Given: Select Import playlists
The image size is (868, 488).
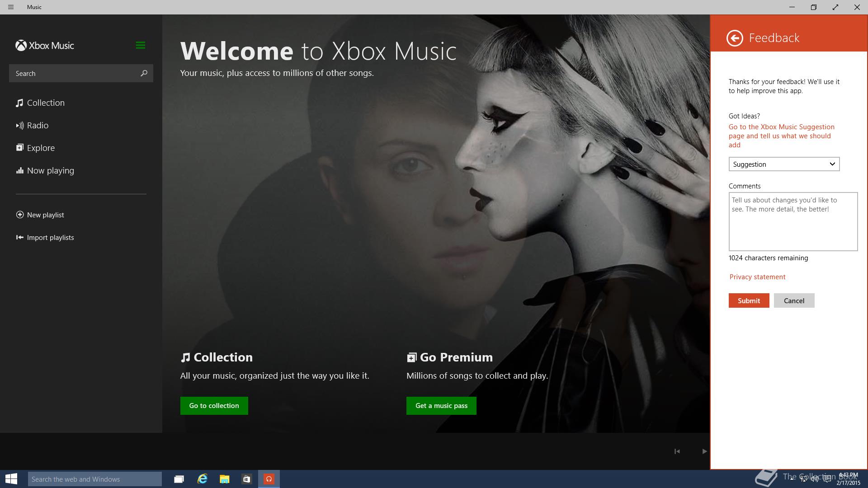Looking at the screenshot, I should 45,238.
